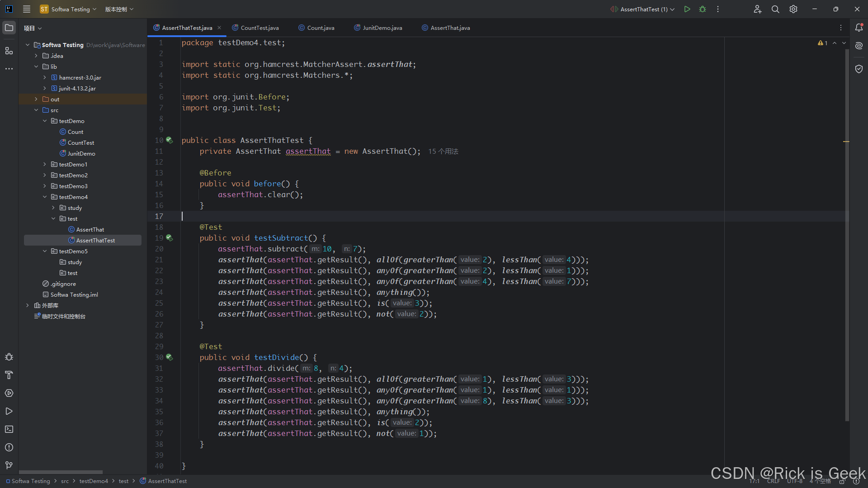Open shield coverage tool window
This screenshot has width=868, height=488.
click(x=859, y=69)
